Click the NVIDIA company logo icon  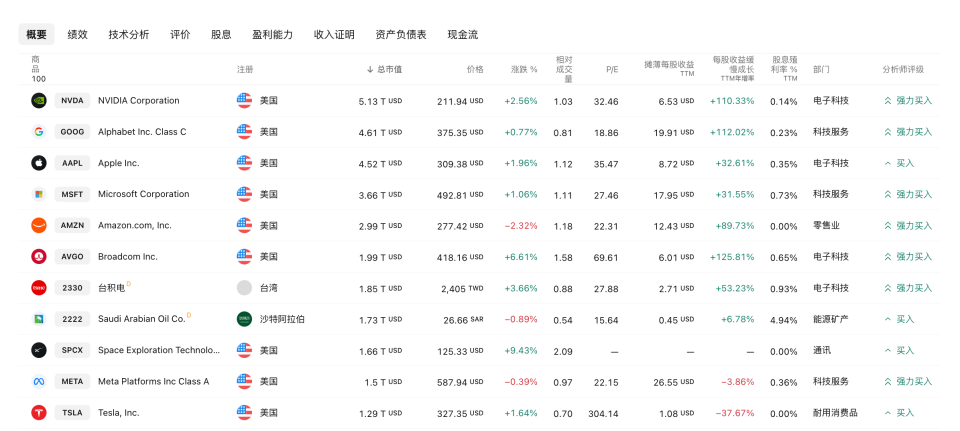pos(39,100)
